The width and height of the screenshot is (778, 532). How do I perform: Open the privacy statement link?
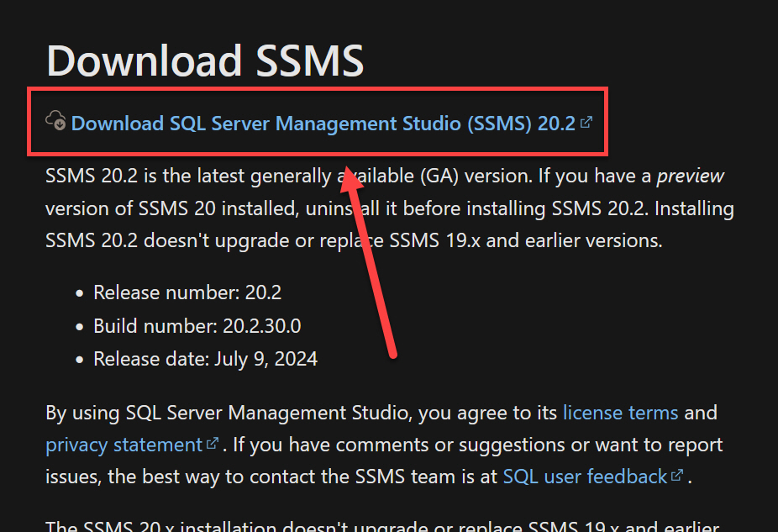coord(124,445)
